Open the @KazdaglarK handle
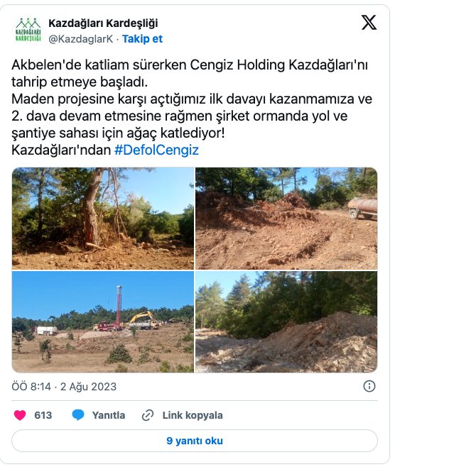The height and width of the screenshot is (467, 476). click(x=81, y=39)
